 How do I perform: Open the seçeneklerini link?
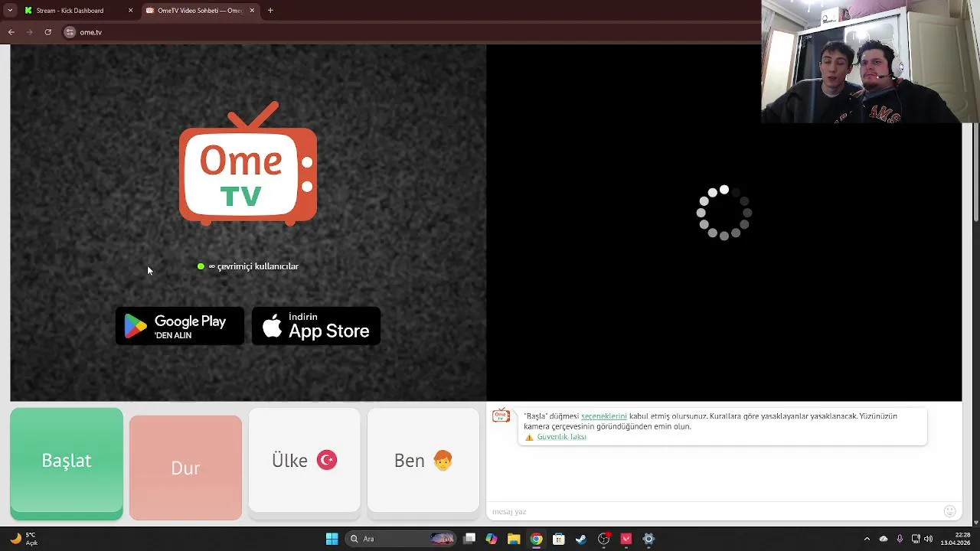pos(604,416)
